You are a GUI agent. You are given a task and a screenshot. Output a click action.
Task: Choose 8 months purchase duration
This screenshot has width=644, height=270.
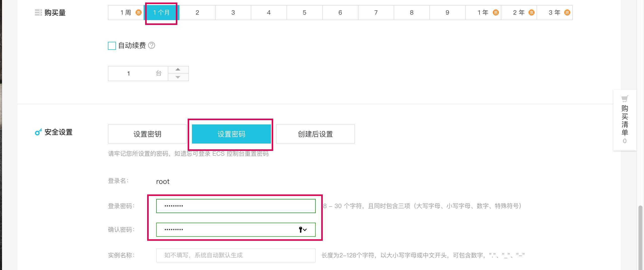[412, 13]
